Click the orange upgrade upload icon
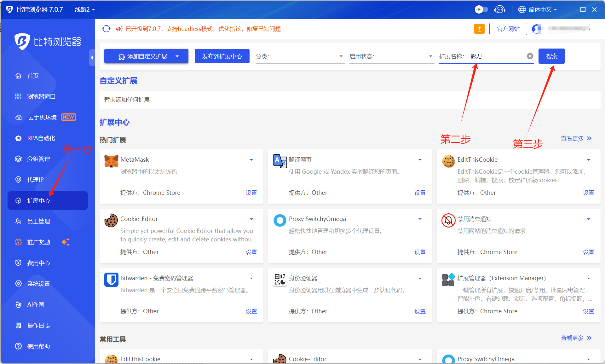Viewport: 605px width, 364px height. (x=479, y=29)
